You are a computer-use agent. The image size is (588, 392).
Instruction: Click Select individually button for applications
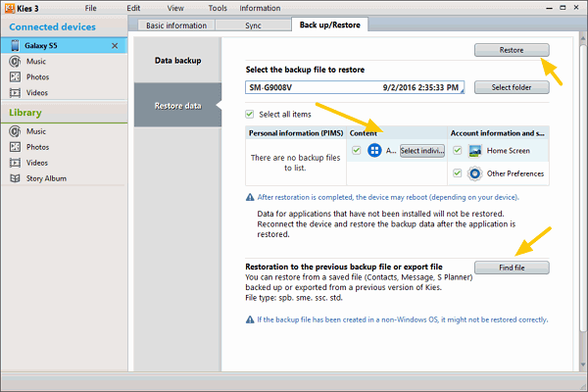tap(422, 150)
